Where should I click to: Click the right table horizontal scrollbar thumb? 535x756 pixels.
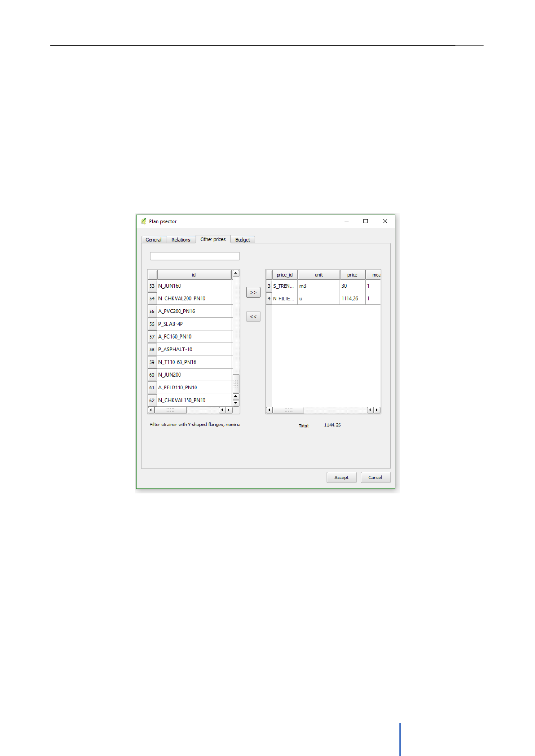(x=288, y=410)
